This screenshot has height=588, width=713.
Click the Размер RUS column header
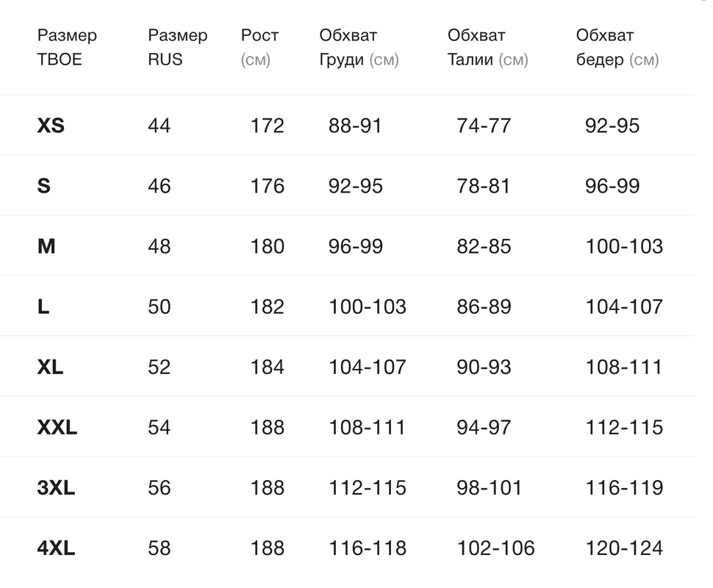[x=177, y=47]
